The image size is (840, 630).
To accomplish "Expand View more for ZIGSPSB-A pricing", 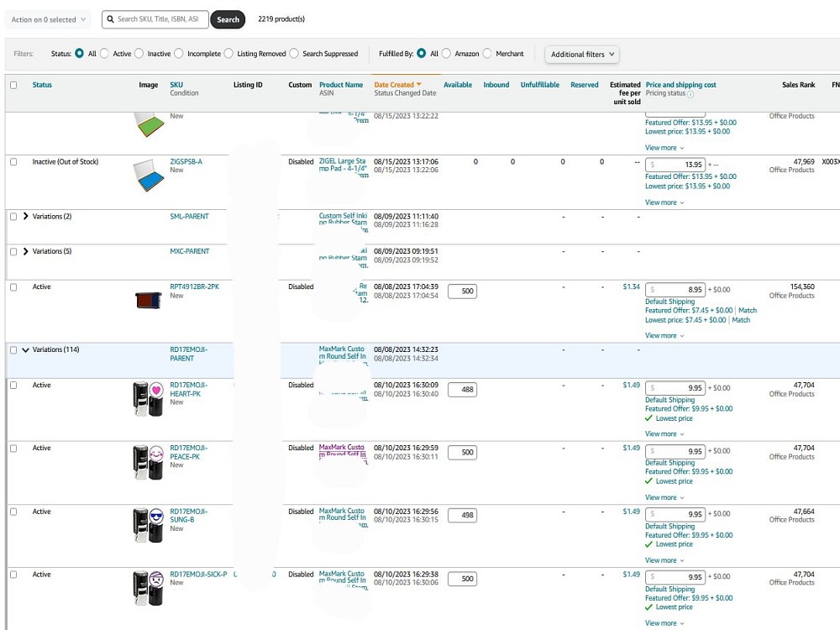I will [x=664, y=202].
